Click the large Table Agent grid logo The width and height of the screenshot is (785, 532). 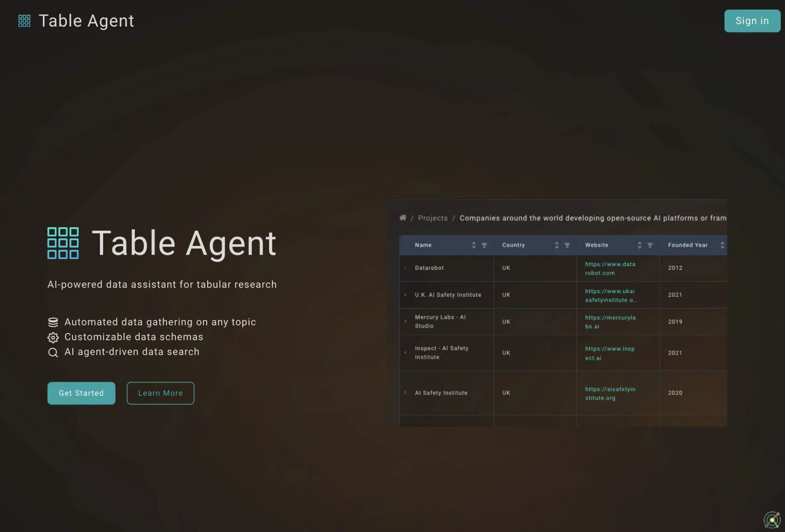63,243
